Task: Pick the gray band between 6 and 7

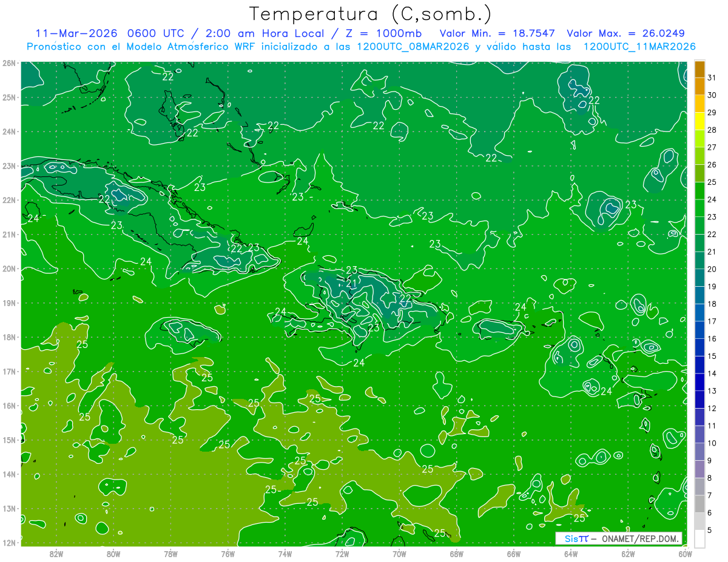Action: [700, 504]
